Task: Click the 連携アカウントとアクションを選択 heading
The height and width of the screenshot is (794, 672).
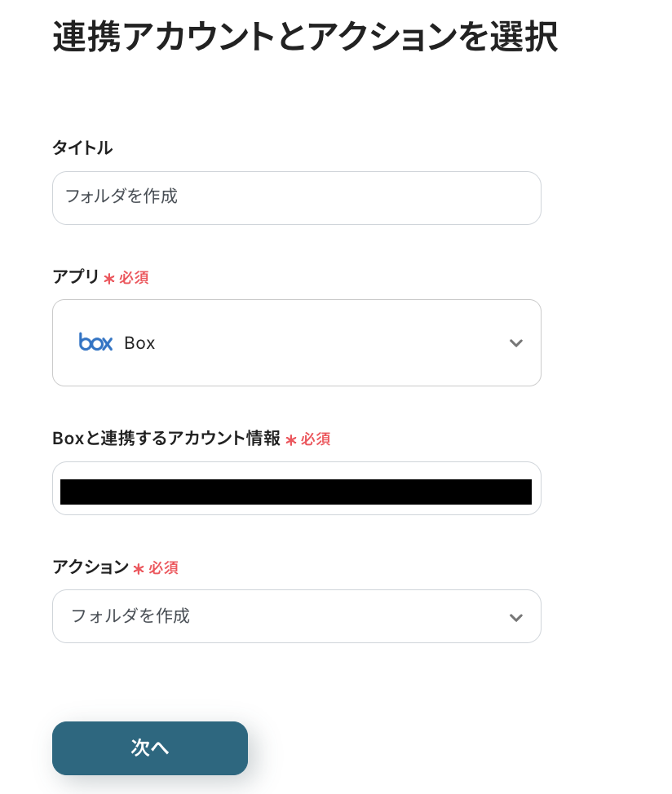Action: pyautogui.click(x=305, y=37)
